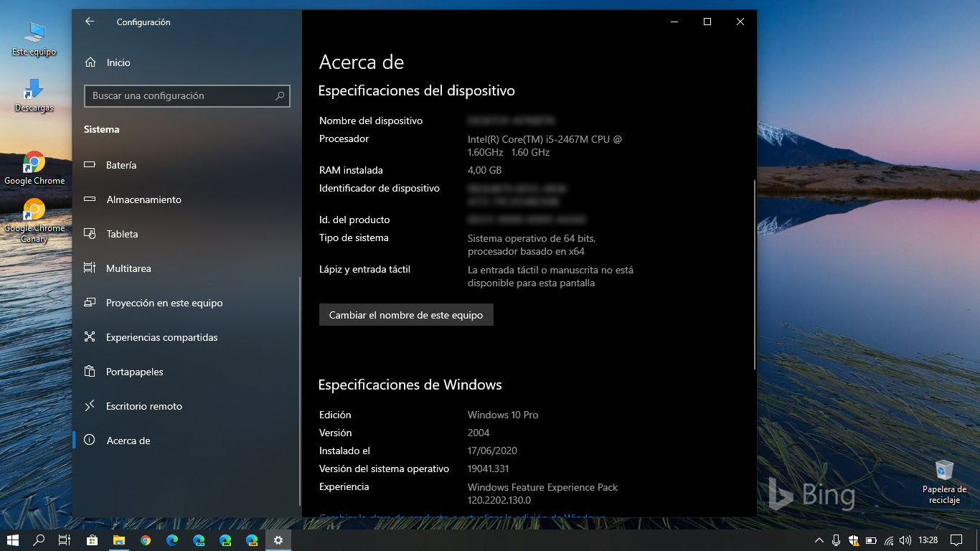Image resolution: width=980 pixels, height=551 pixels.
Task: Select the Papelera de reciclaje desktop icon
Action: (944, 481)
